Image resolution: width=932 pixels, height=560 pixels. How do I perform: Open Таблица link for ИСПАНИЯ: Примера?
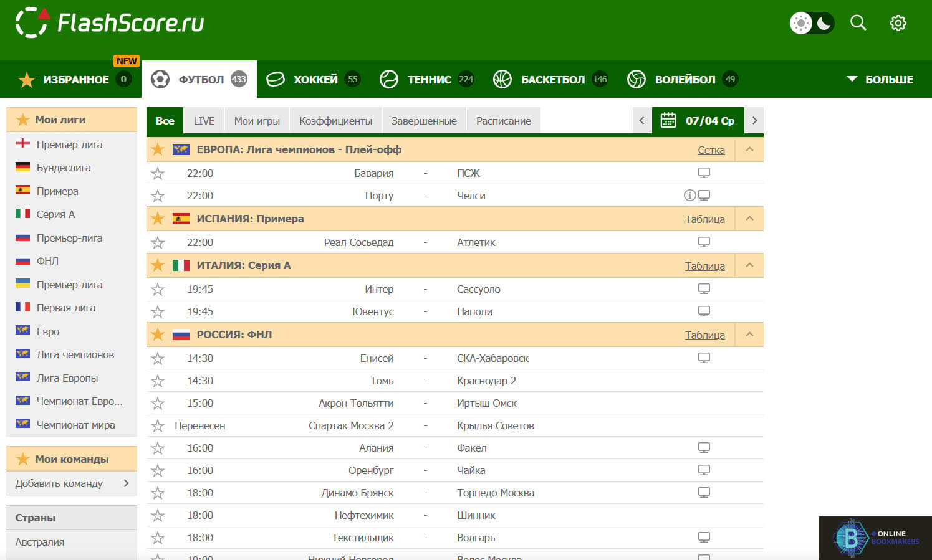[705, 219]
